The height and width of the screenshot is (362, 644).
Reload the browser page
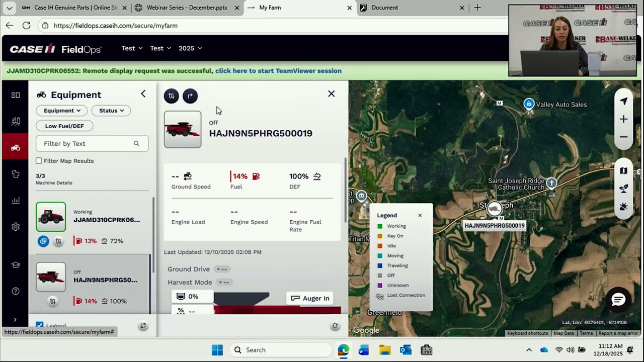(x=27, y=25)
